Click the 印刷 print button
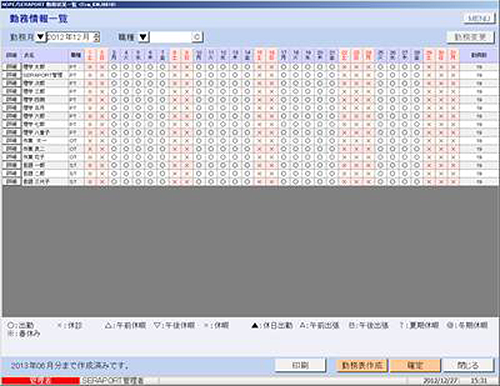This screenshot has width=500, height=386. (300, 365)
